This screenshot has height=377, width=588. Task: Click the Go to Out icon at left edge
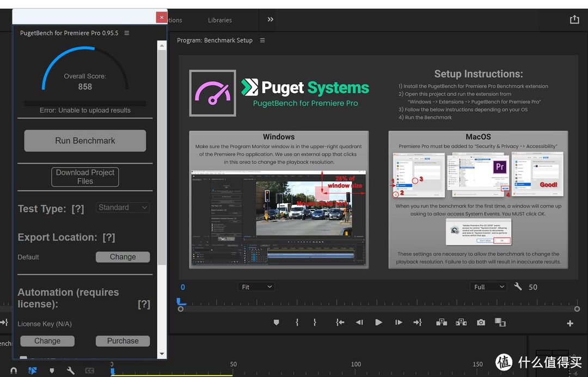tap(4, 322)
